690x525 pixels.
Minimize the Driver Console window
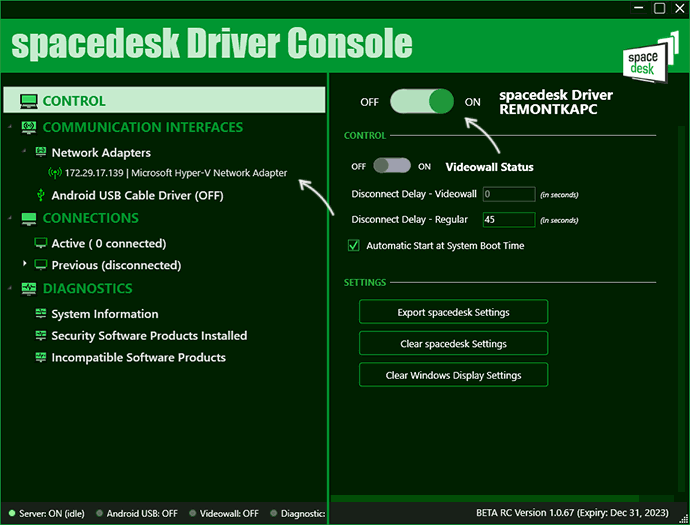[x=639, y=8]
